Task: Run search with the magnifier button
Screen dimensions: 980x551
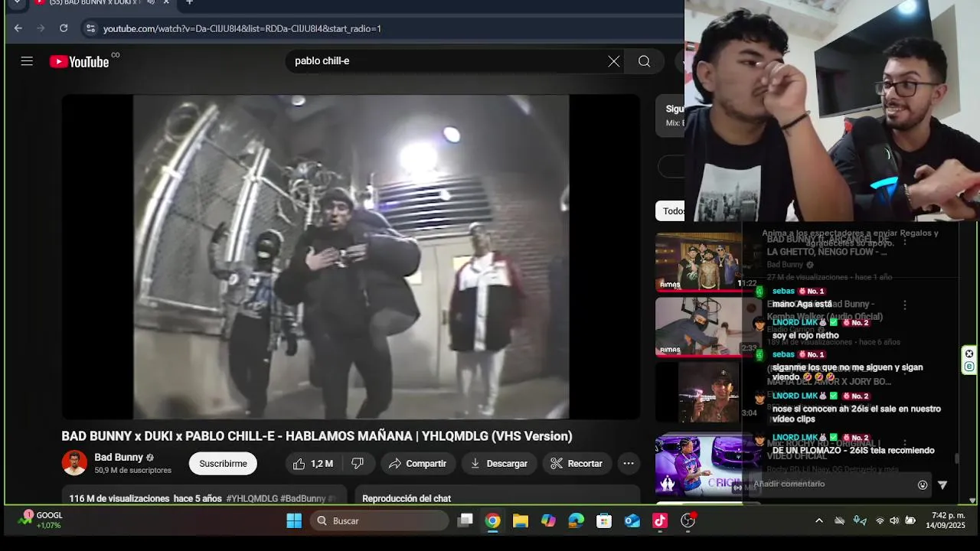Action: (645, 61)
